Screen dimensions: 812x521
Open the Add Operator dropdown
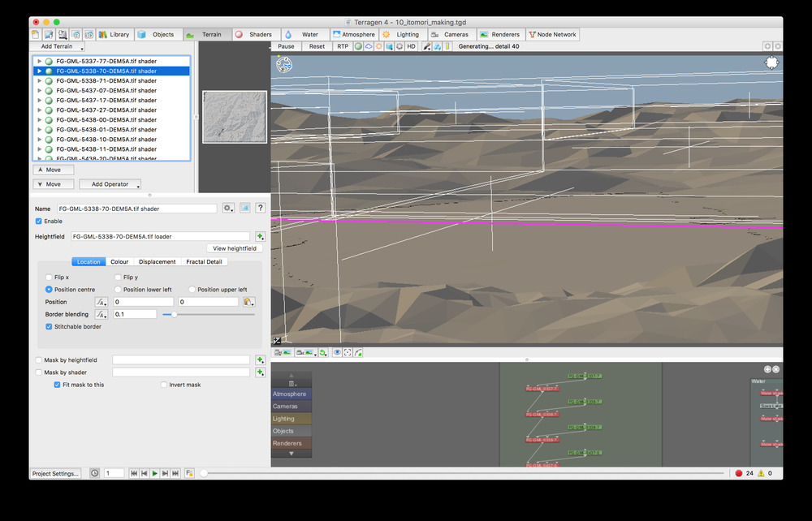110,184
